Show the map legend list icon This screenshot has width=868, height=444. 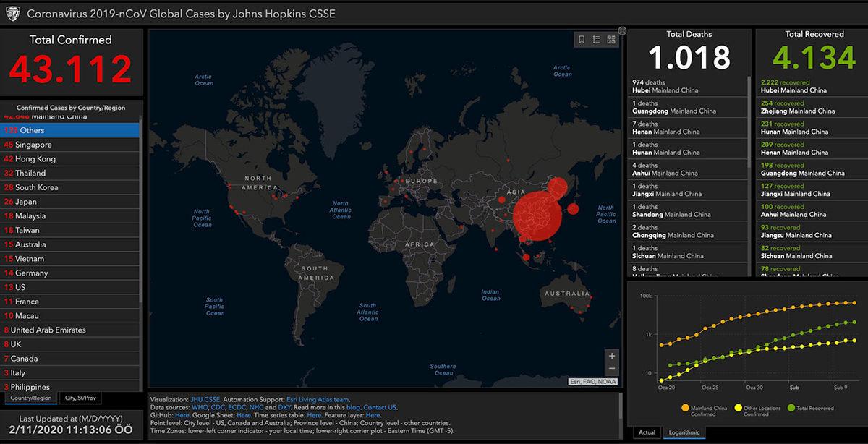pos(597,40)
